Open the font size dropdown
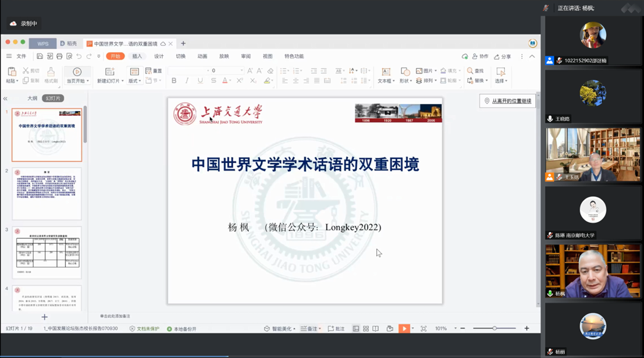 (x=241, y=71)
